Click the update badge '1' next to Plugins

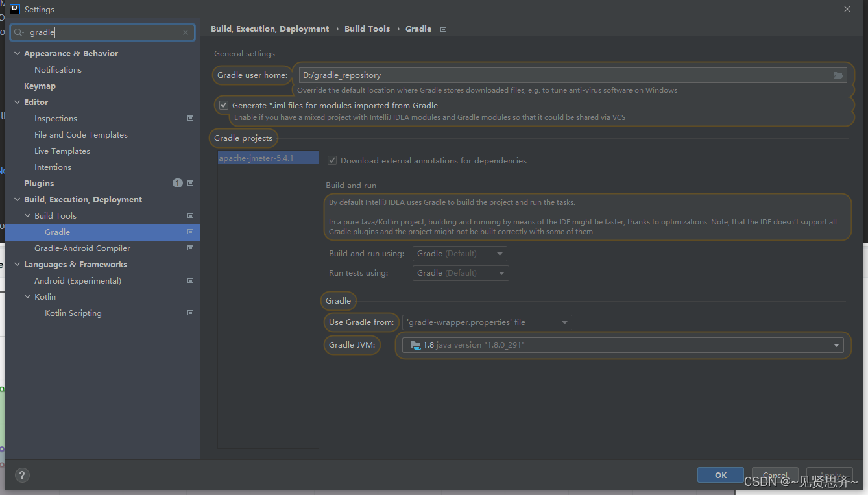[x=177, y=183]
